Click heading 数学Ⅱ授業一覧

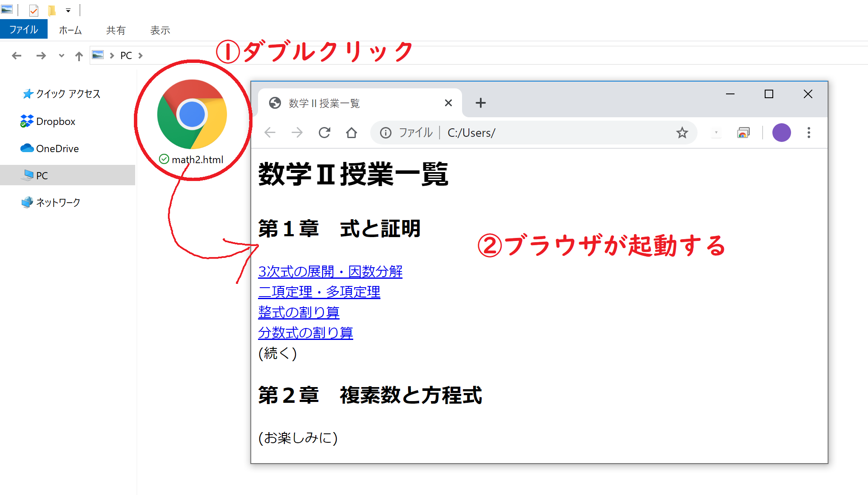pos(353,174)
